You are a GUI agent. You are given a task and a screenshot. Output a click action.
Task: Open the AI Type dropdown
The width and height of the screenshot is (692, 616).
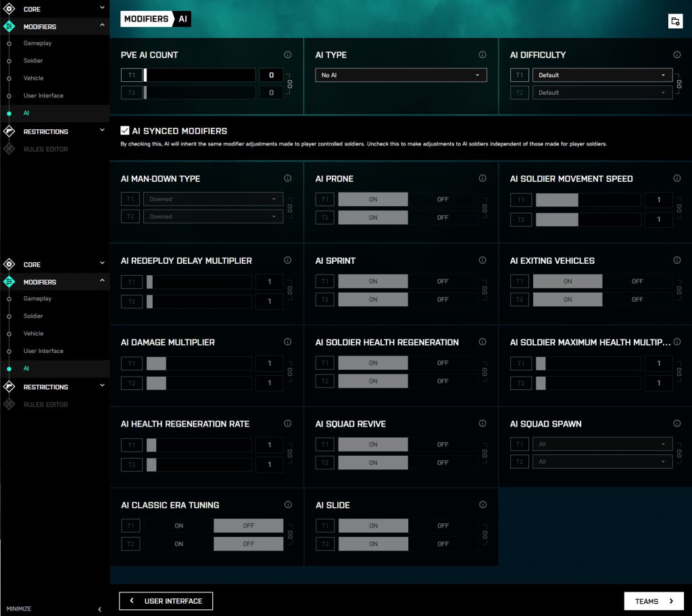click(x=401, y=75)
